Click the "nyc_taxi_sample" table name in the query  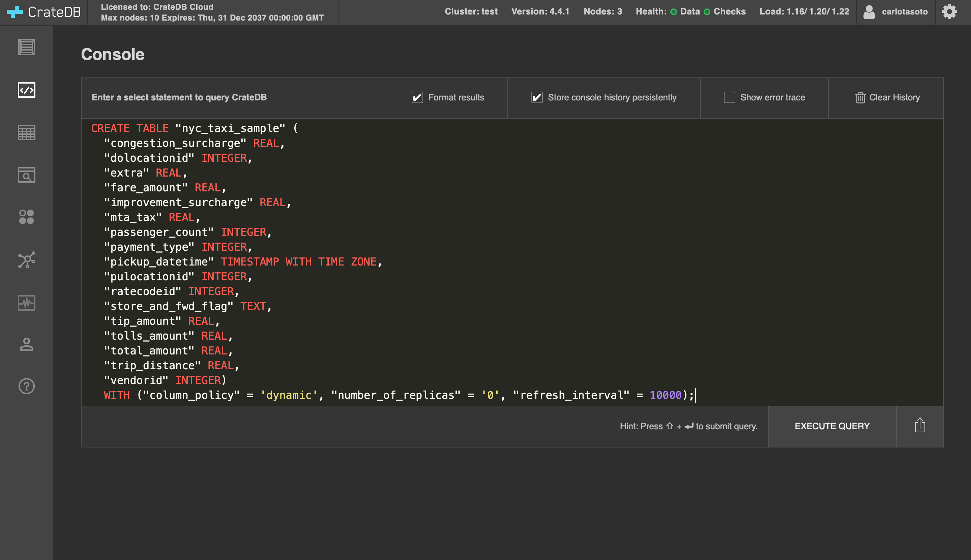tap(230, 128)
